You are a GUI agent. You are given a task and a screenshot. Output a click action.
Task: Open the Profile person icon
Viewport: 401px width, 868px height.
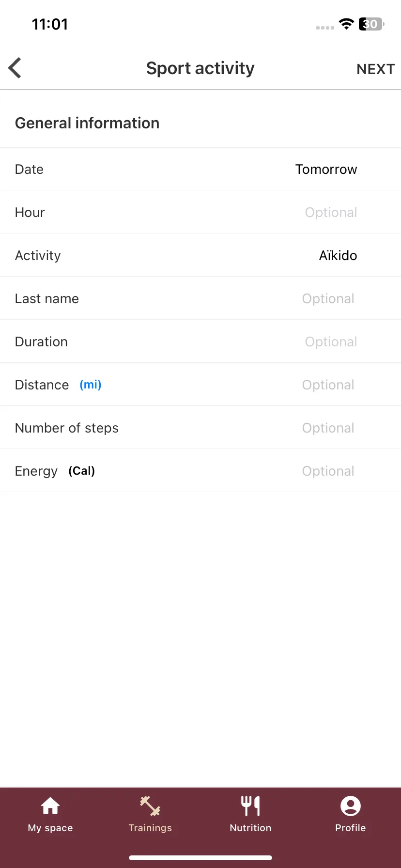(x=351, y=806)
